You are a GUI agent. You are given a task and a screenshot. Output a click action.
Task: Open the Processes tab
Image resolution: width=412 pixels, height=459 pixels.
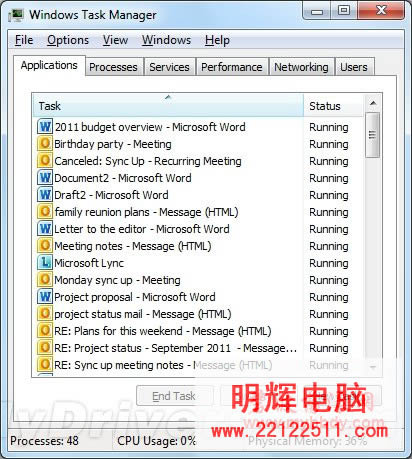pos(113,67)
